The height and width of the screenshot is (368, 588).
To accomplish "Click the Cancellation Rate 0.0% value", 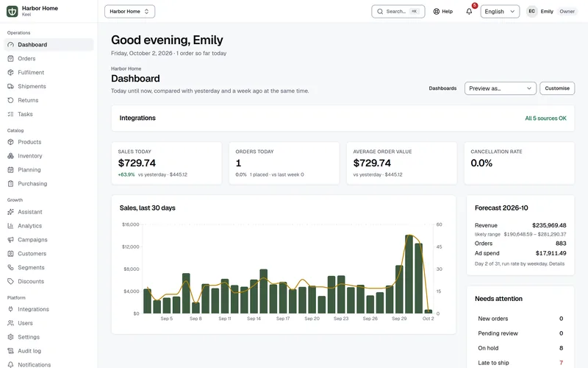I will click(481, 163).
